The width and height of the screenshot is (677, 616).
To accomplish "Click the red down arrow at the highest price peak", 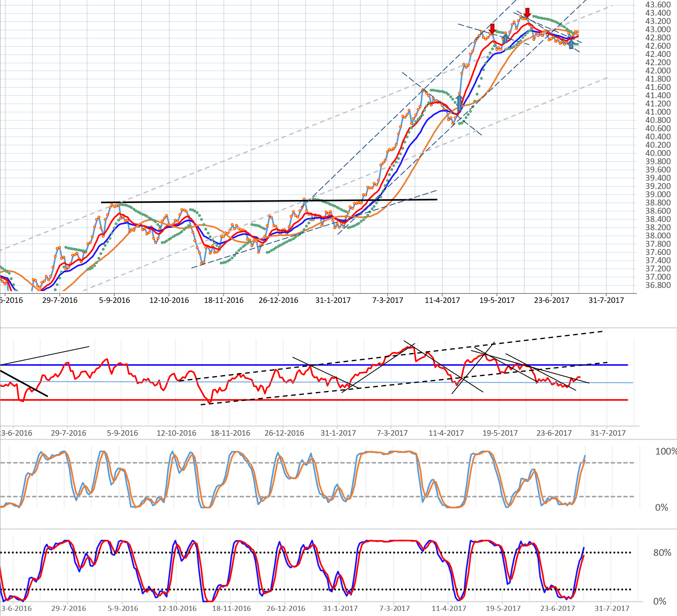I will tap(527, 13).
